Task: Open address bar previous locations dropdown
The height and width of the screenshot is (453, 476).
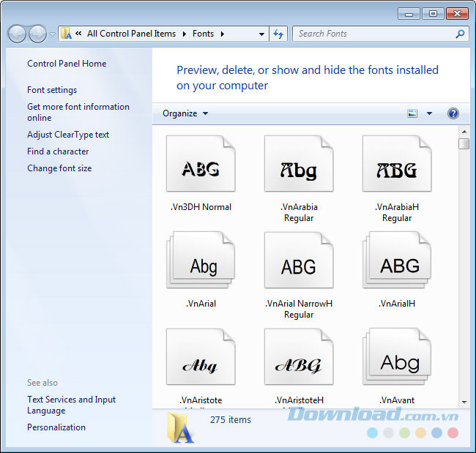Action: pyautogui.click(x=261, y=34)
